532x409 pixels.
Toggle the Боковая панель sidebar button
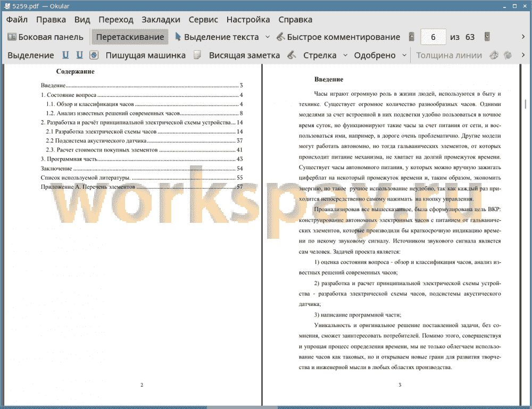45,37
